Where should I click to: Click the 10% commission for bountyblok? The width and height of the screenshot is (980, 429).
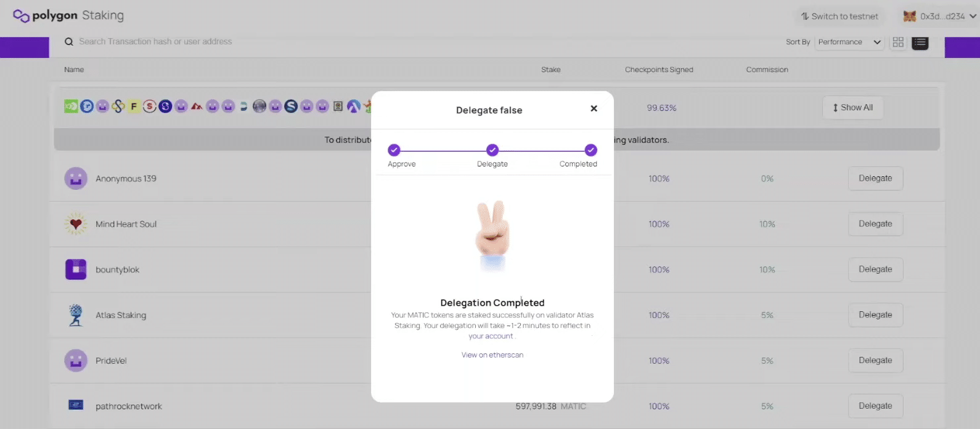767,270
